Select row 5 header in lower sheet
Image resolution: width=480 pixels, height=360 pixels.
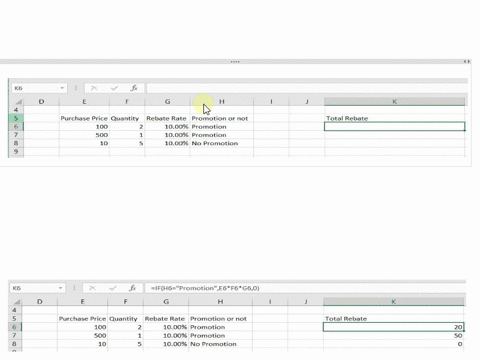(14, 319)
